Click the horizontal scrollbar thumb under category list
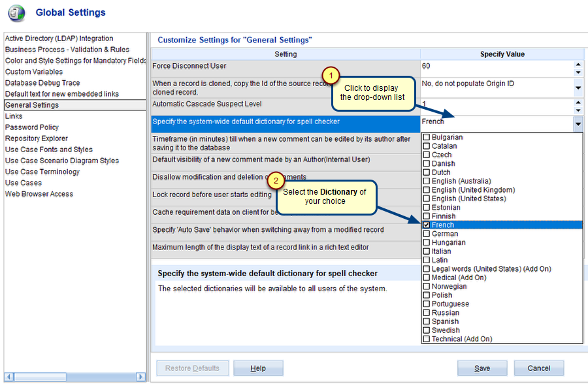The width and height of the screenshot is (588, 386). (40, 377)
